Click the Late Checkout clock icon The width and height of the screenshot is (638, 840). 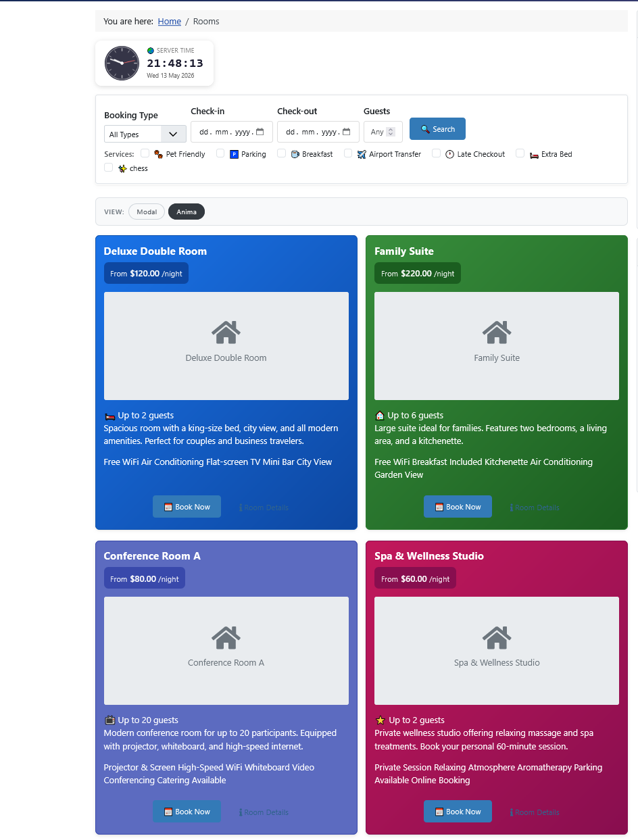click(449, 154)
